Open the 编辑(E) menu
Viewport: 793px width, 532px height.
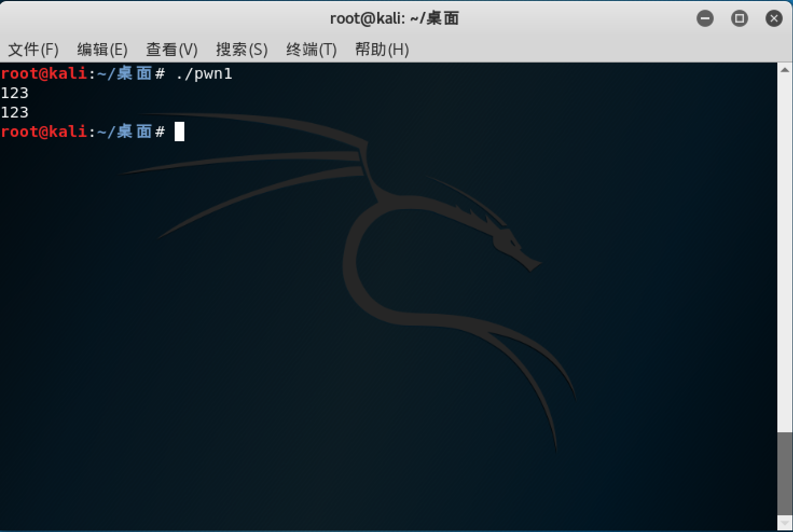(x=102, y=50)
